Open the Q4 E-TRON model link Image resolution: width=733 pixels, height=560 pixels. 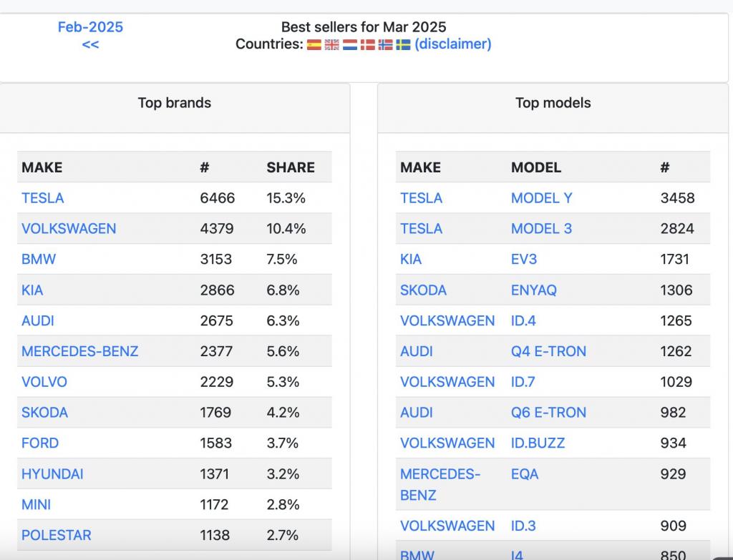548,351
